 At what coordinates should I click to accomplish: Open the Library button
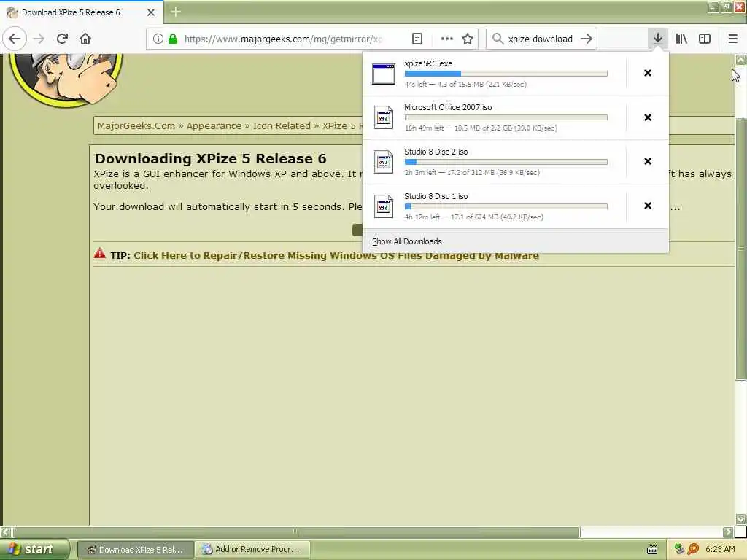coord(681,39)
